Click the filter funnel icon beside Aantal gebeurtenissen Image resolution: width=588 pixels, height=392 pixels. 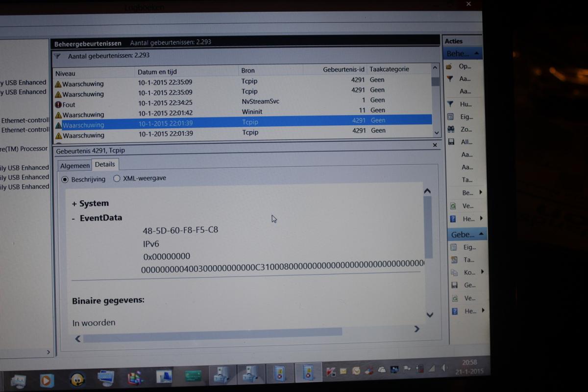pyautogui.click(x=57, y=56)
